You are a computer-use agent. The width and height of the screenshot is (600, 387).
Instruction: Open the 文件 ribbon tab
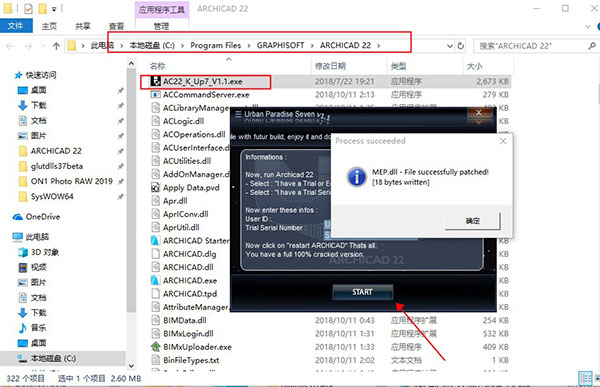tap(15, 26)
